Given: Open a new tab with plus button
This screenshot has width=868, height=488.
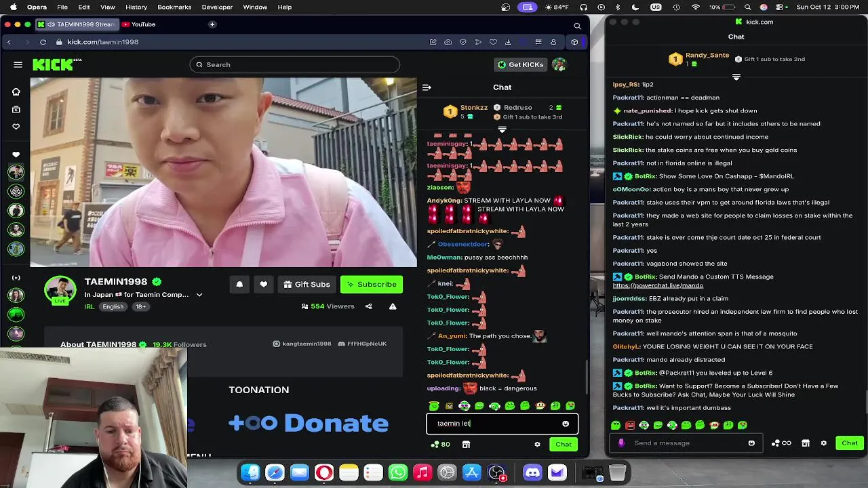Looking at the screenshot, I should [212, 24].
